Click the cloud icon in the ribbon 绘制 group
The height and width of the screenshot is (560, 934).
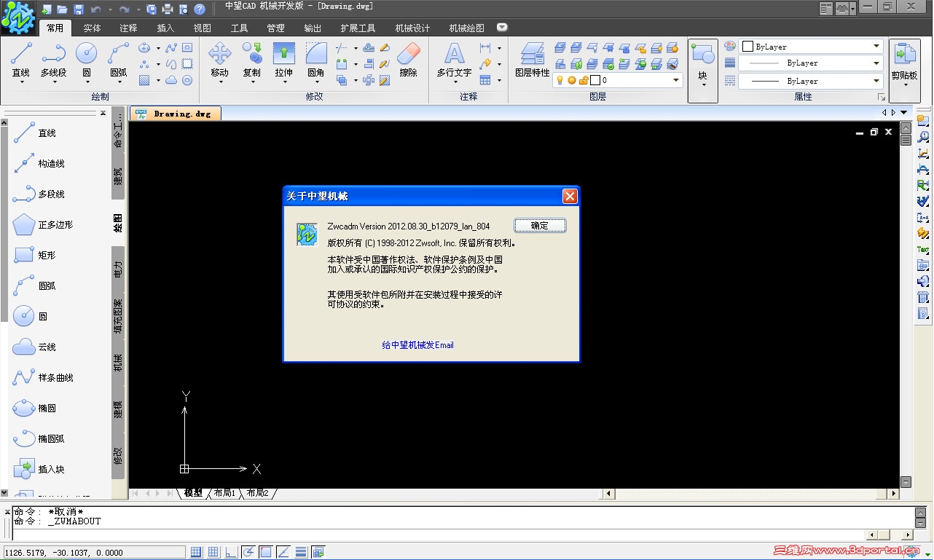coord(171,80)
